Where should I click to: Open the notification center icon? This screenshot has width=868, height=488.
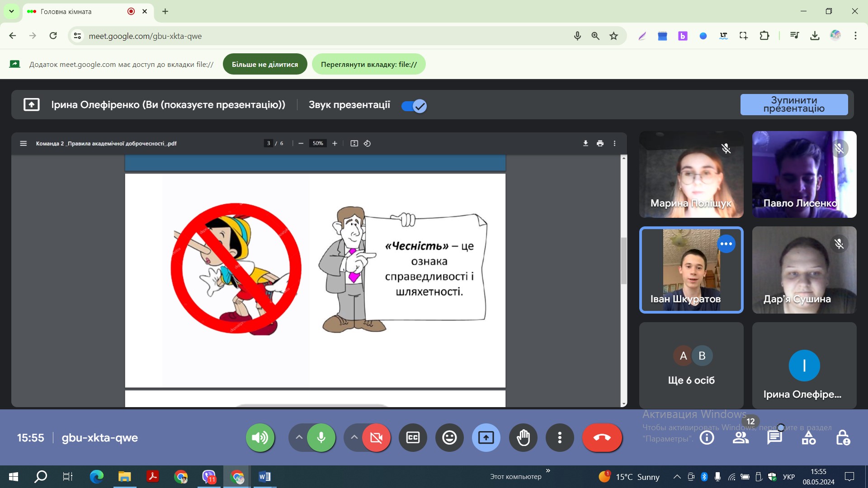click(849, 477)
